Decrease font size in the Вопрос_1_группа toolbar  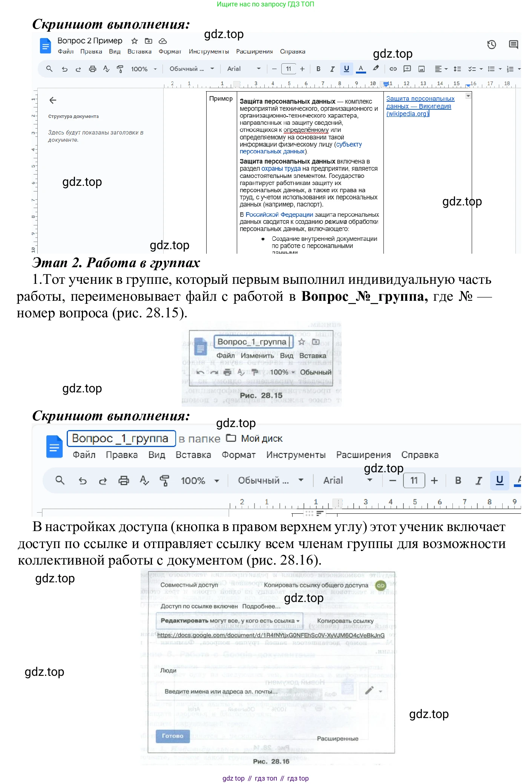coord(392,481)
